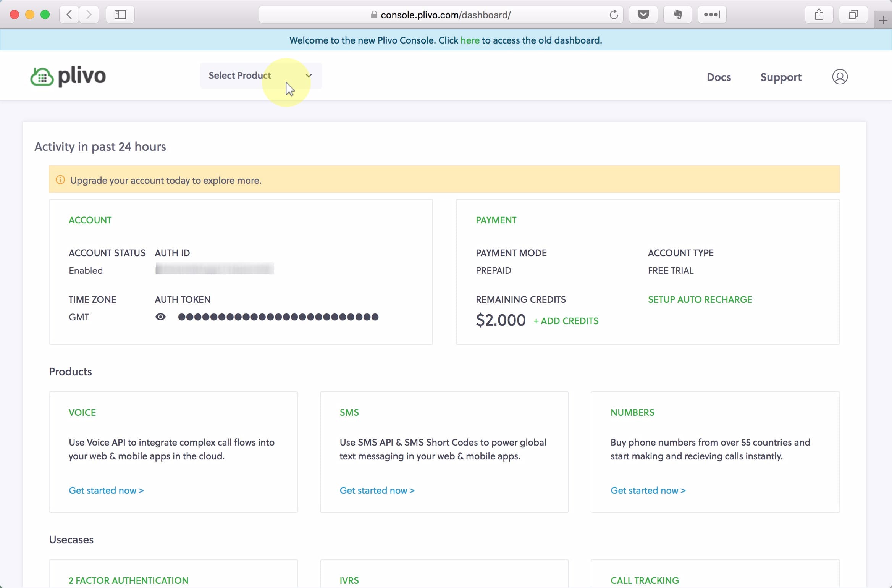Click + ADD CREDITS link
The height and width of the screenshot is (588, 892).
coord(566,321)
